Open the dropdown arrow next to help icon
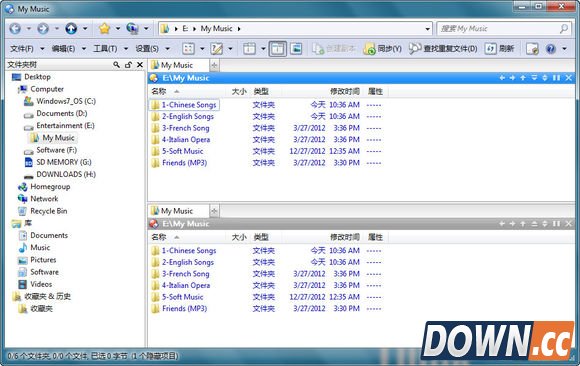The width and height of the screenshot is (580, 366). [564, 48]
